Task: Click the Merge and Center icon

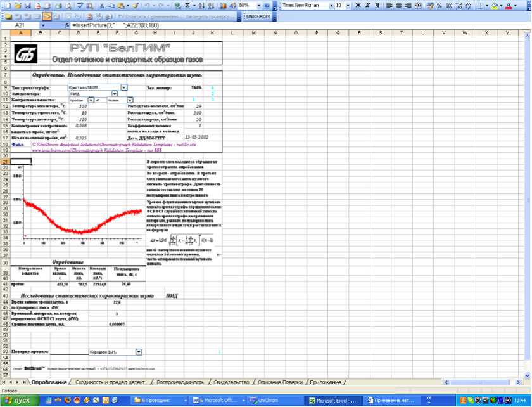Action: tap(419, 6)
